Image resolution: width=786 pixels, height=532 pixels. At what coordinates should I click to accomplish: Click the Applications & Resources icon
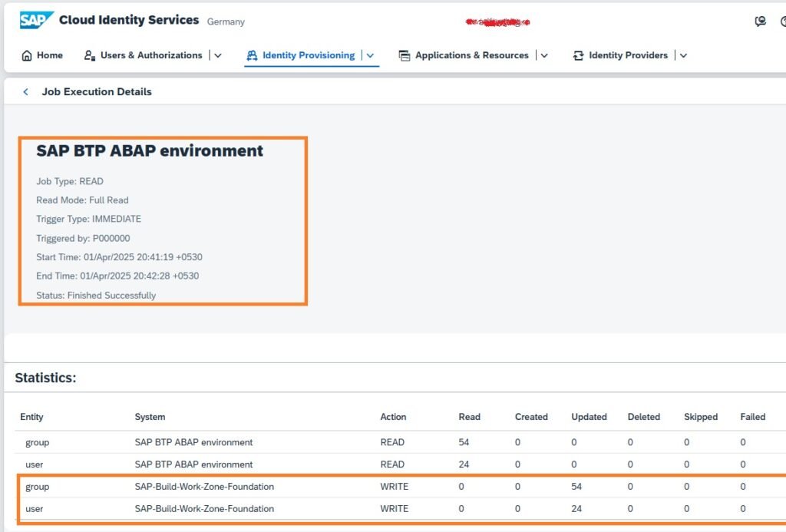point(405,56)
